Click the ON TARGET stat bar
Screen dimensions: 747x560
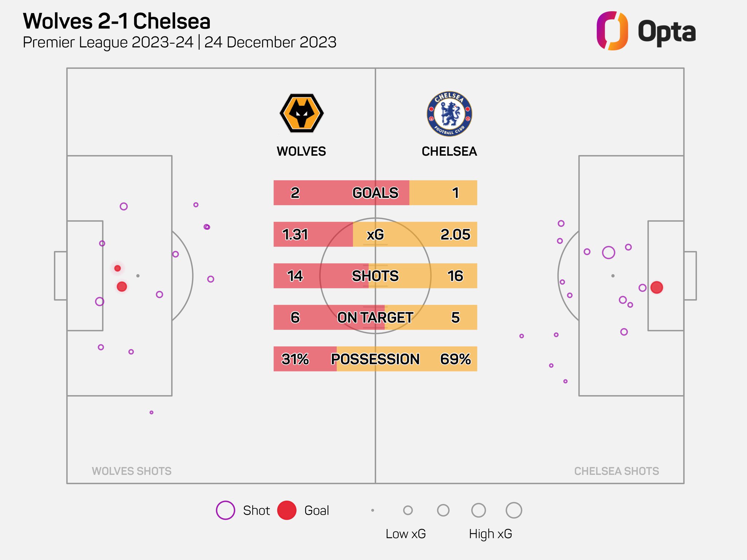tap(375, 318)
